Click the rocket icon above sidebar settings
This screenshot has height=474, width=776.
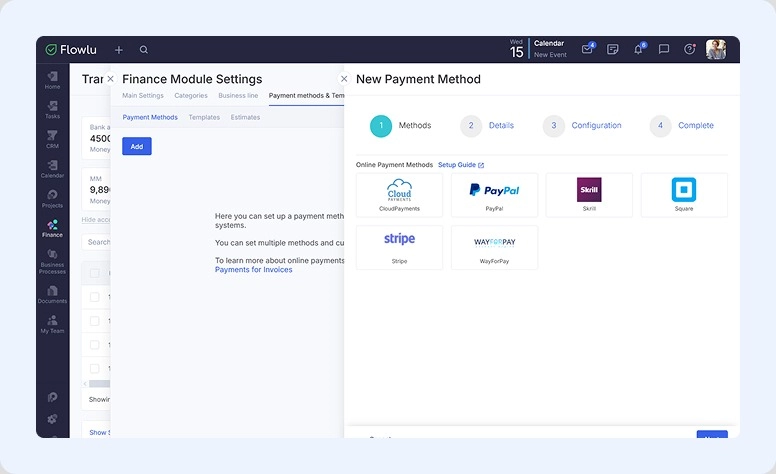point(52,397)
